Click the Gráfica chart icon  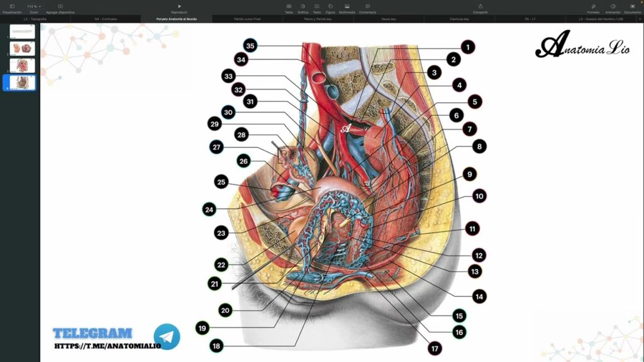tap(303, 6)
